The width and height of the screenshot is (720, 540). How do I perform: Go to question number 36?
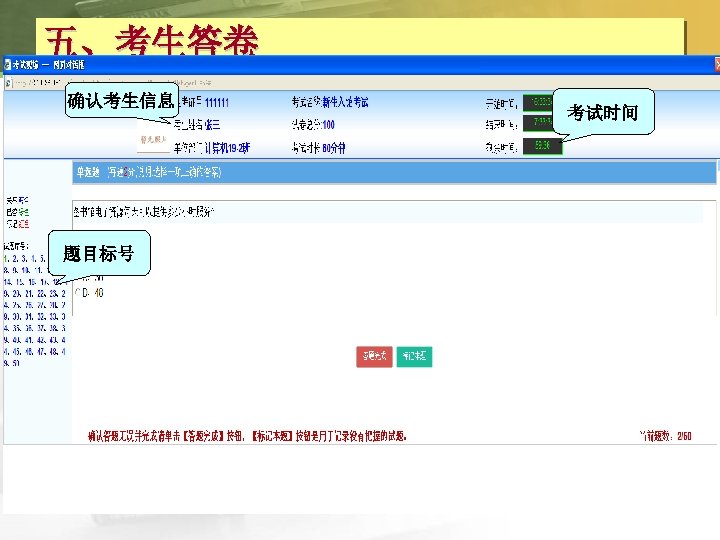pos(29,329)
